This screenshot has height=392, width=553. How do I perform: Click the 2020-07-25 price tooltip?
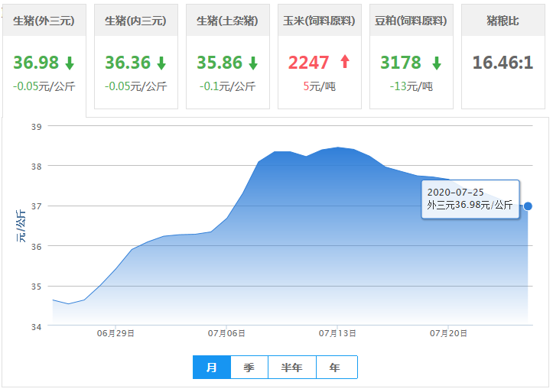tap(470, 199)
